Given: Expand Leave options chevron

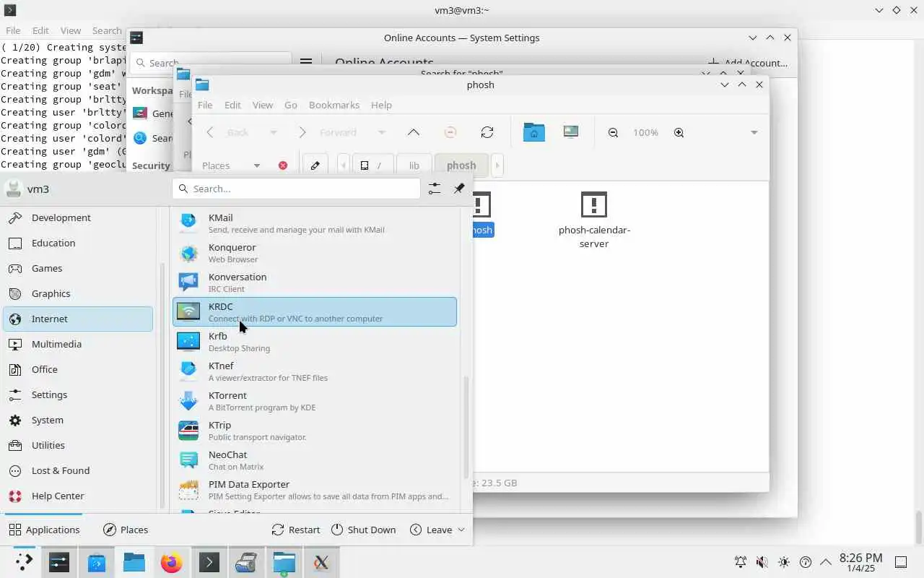Looking at the screenshot, I should [461, 530].
